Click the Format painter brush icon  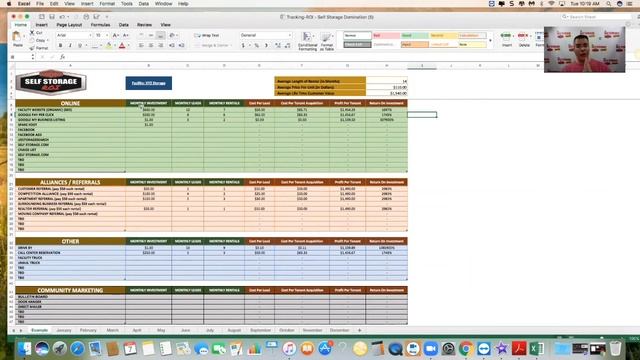coord(32,48)
